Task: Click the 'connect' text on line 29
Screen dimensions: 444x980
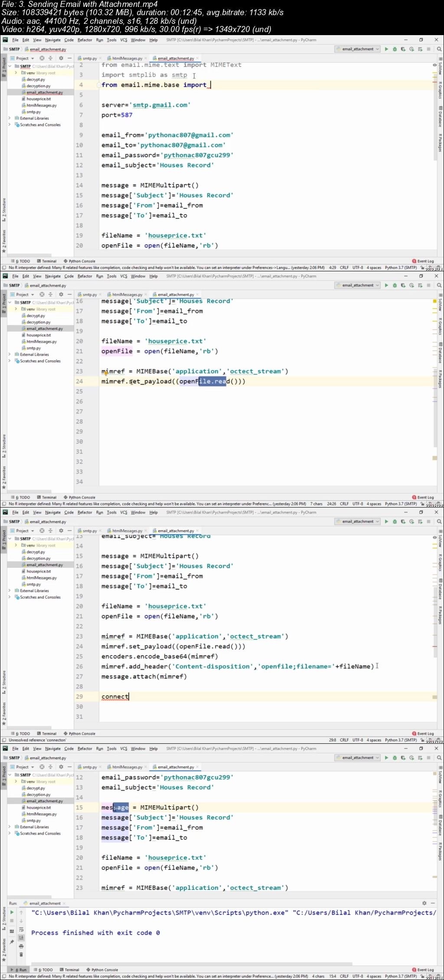Action: 115,697
